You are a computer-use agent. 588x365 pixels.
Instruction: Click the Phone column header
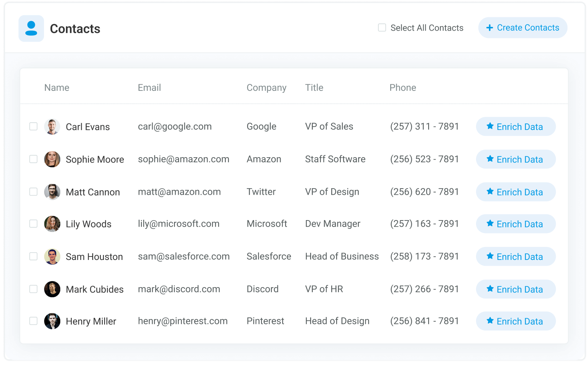[403, 88]
